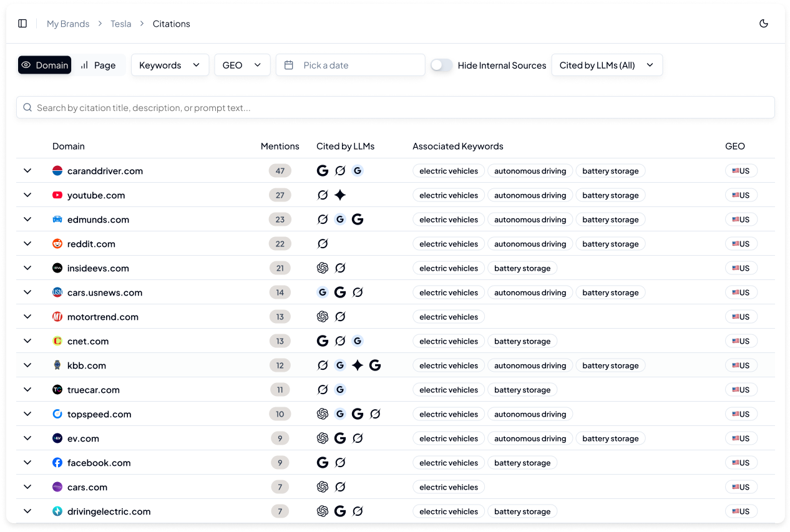This screenshot has height=532, width=790.
Task: Go to My Brands breadcrumb
Action: pyautogui.click(x=68, y=24)
